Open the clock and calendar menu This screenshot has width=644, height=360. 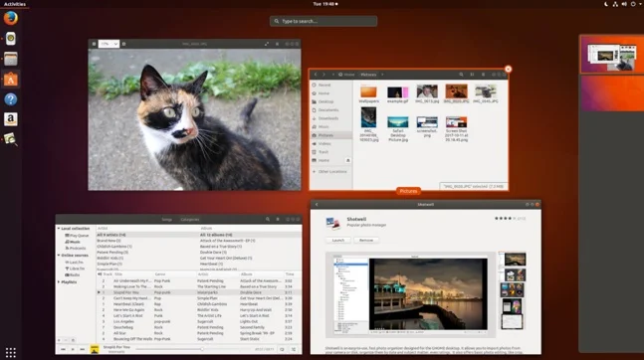[x=325, y=4]
